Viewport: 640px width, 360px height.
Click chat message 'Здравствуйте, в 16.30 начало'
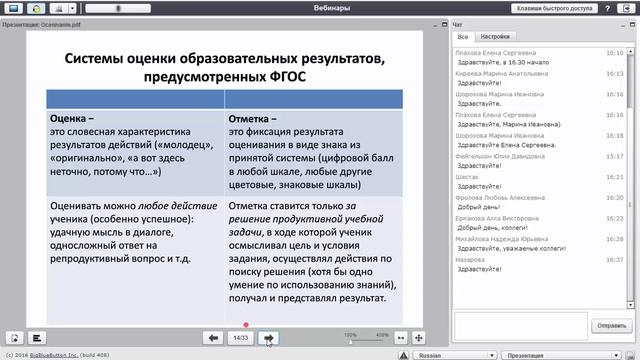tap(503, 62)
